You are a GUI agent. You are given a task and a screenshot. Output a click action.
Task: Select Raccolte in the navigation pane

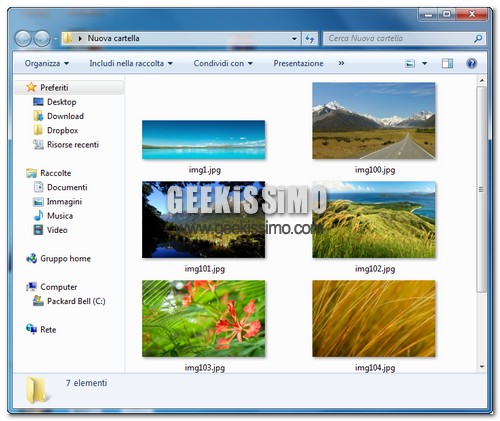(x=56, y=173)
